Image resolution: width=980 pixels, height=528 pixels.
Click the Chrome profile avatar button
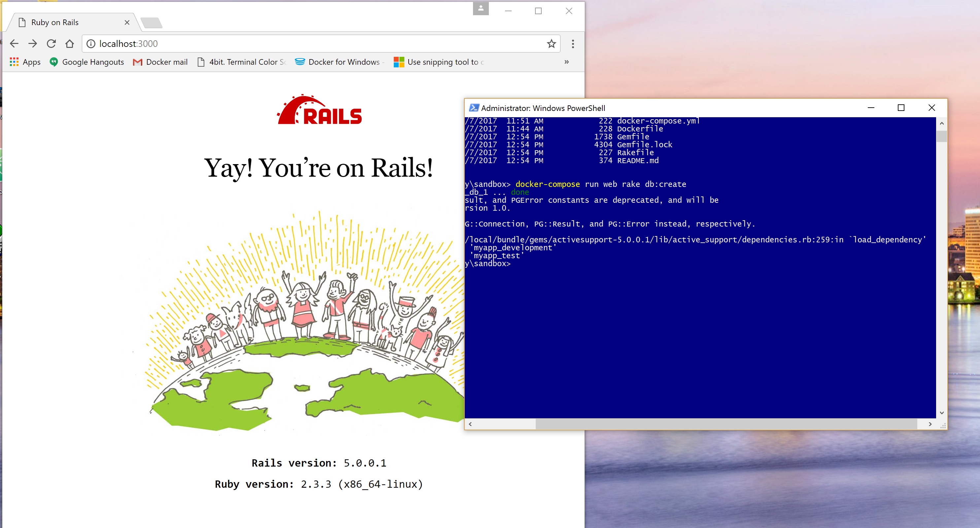coord(481,8)
